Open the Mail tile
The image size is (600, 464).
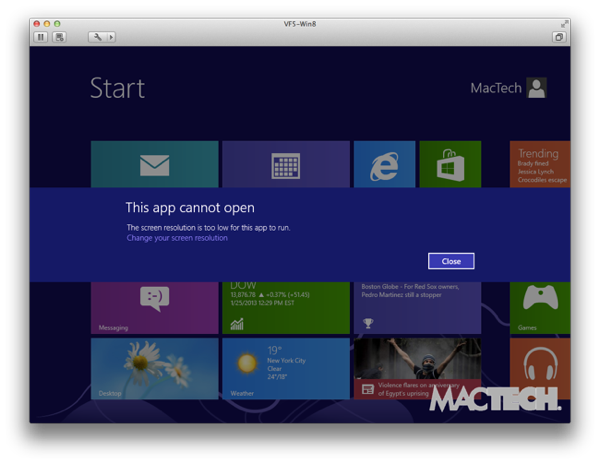click(x=154, y=165)
